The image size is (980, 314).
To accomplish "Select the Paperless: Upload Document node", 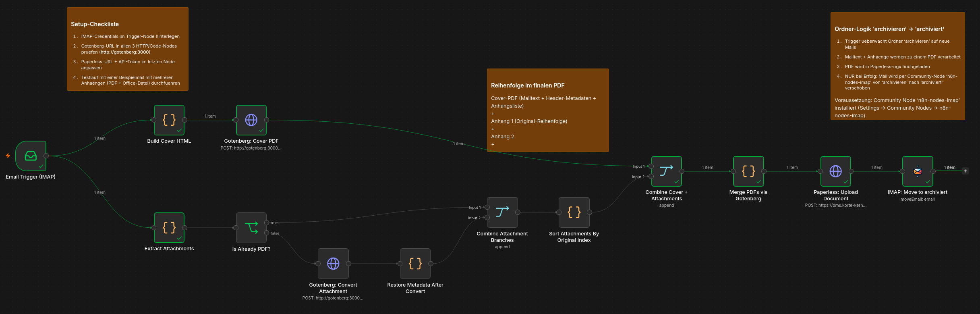I will click(x=836, y=171).
